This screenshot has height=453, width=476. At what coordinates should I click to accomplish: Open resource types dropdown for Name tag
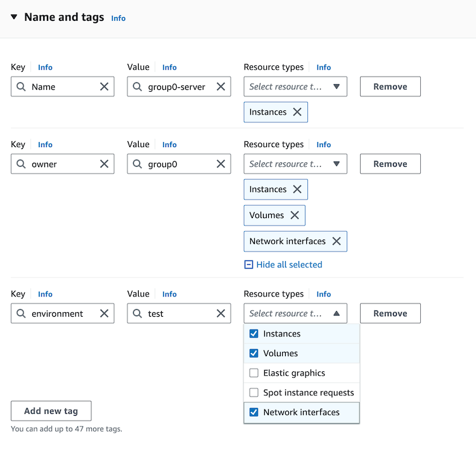295,87
